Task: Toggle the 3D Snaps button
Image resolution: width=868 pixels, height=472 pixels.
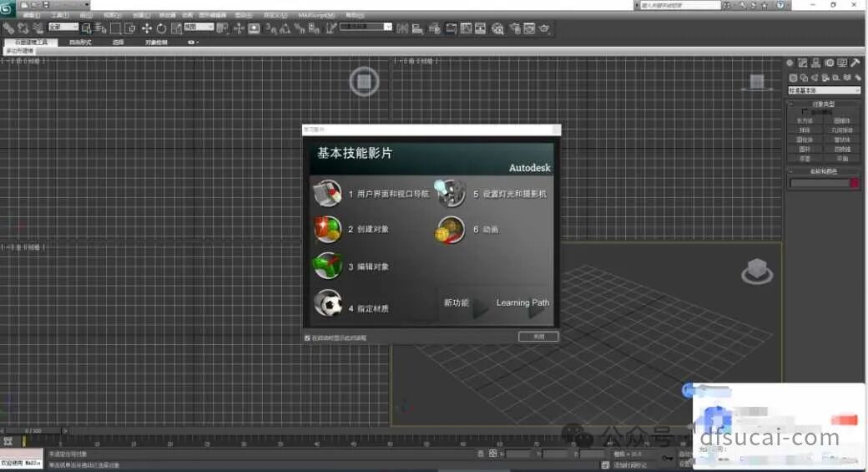Action: [270, 28]
